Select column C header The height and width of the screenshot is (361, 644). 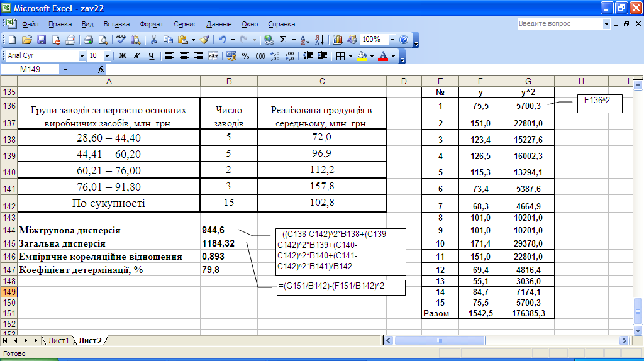click(322, 81)
